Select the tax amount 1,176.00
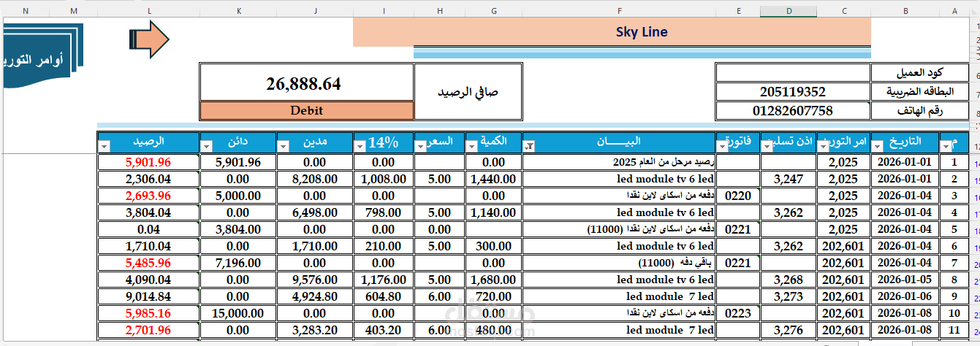 point(384,280)
